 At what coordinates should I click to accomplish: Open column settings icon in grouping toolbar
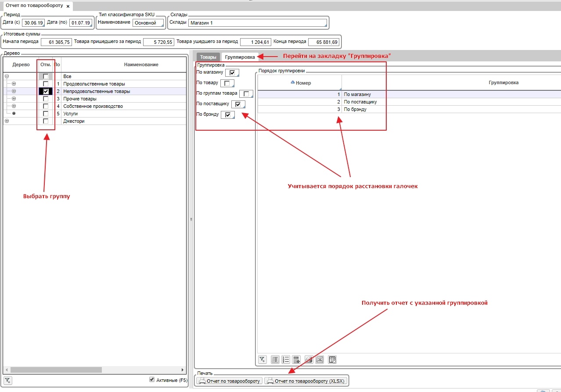click(x=275, y=360)
